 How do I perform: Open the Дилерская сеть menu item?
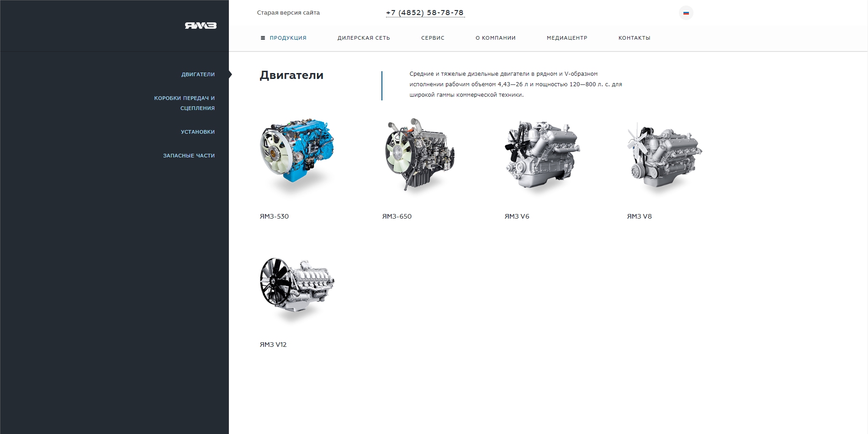point(364,38)
